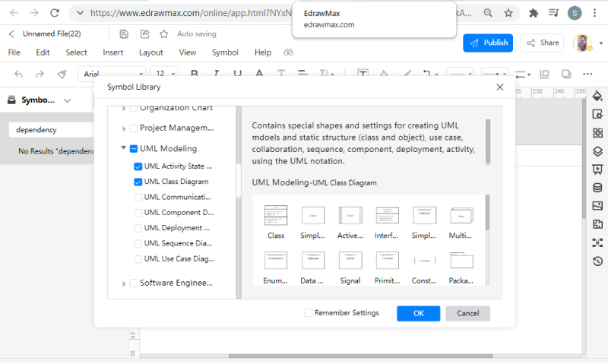Click the dependency search field
This screenshot has width=608, height=364.
tap(51, 130)
